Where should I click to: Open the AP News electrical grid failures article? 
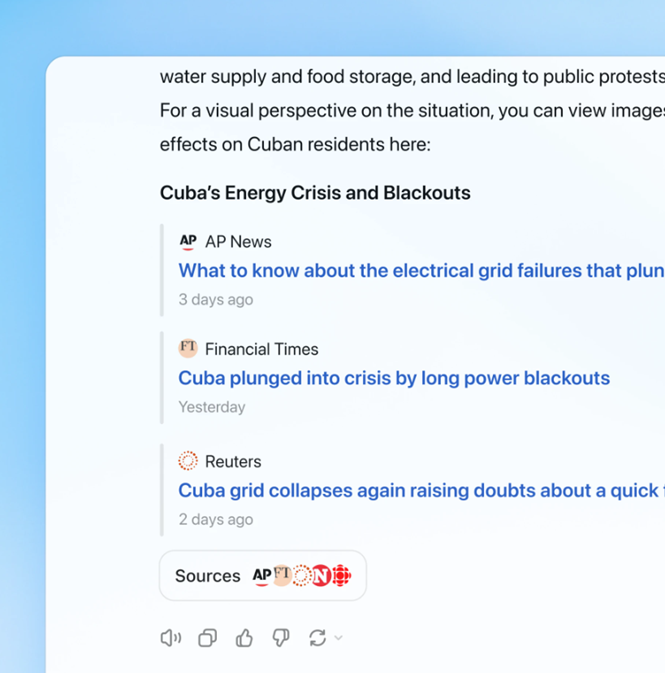[x=420, y=271]
